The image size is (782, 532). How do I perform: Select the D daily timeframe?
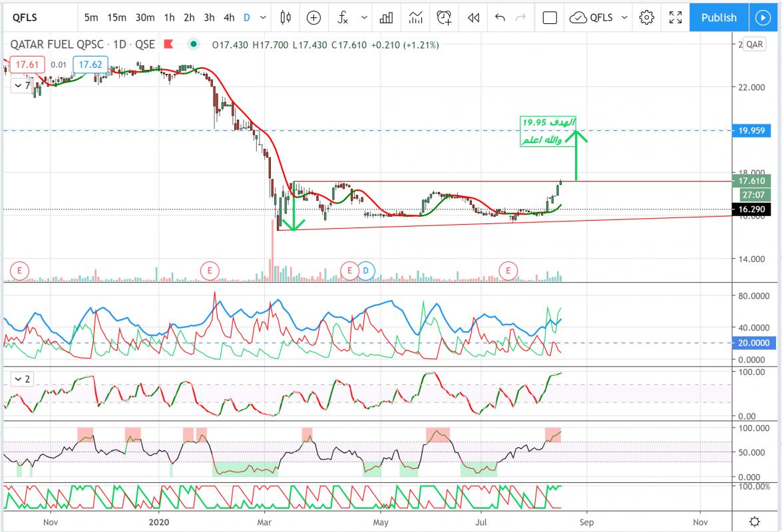tap(246, 17)
